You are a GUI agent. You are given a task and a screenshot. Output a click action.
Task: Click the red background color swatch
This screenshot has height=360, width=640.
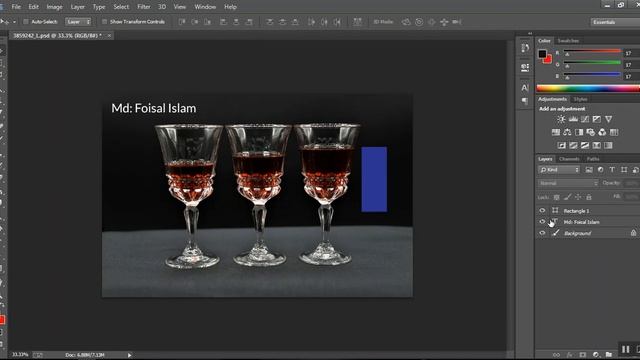[x=549, y=60]
